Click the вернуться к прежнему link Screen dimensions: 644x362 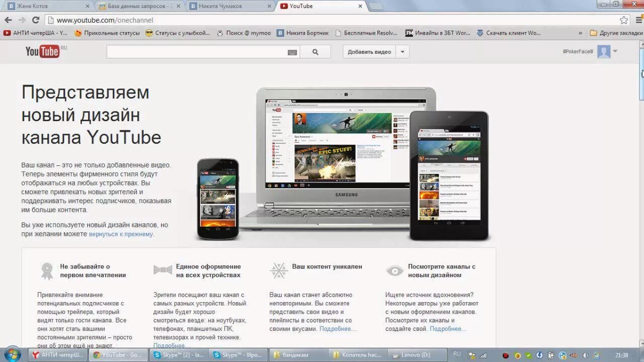click(121, 234)
